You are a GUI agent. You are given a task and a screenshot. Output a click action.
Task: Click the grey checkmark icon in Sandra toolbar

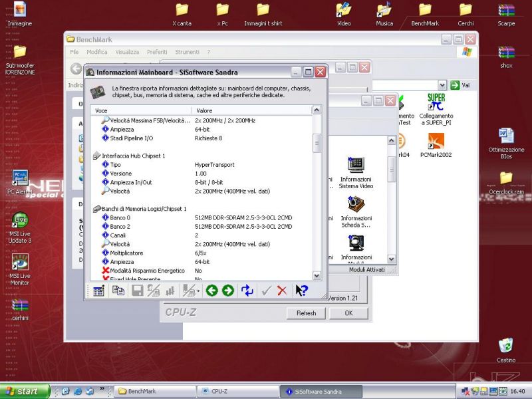(267, 291)
